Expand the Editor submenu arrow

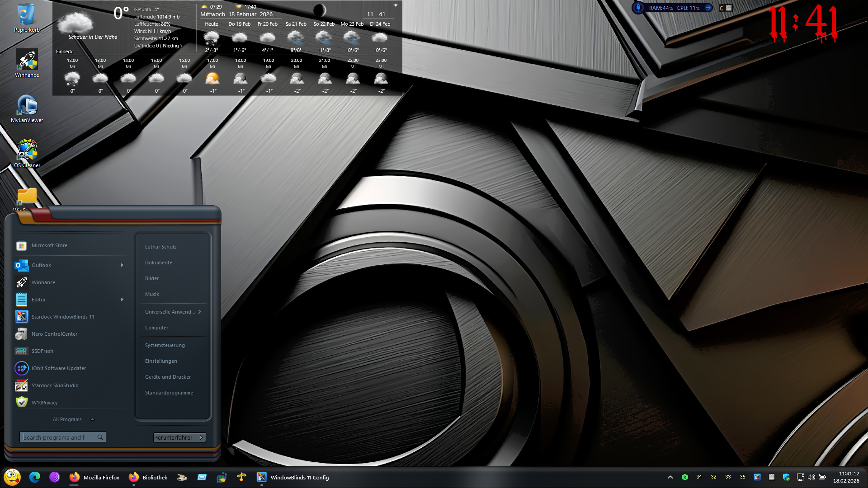click(x=122, y=300)
